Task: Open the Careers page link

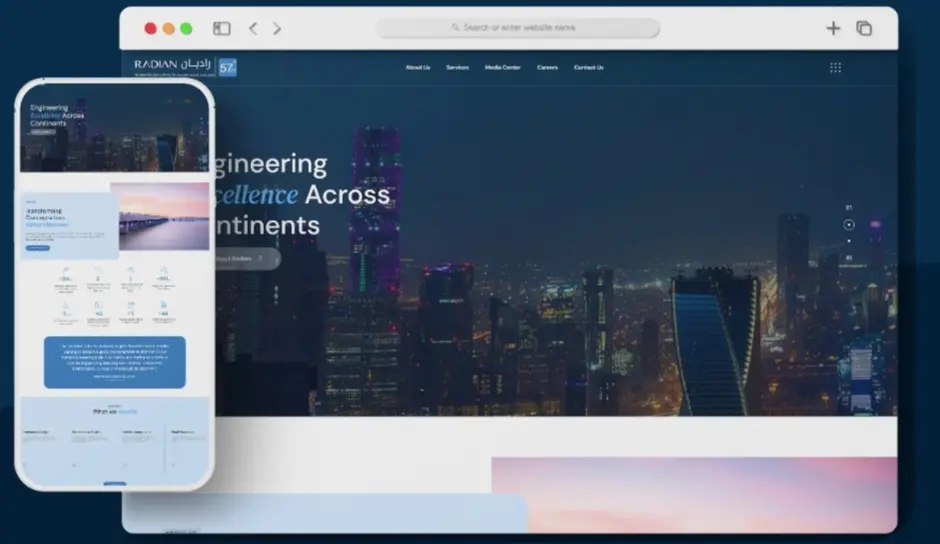Action: pos(547,68)
